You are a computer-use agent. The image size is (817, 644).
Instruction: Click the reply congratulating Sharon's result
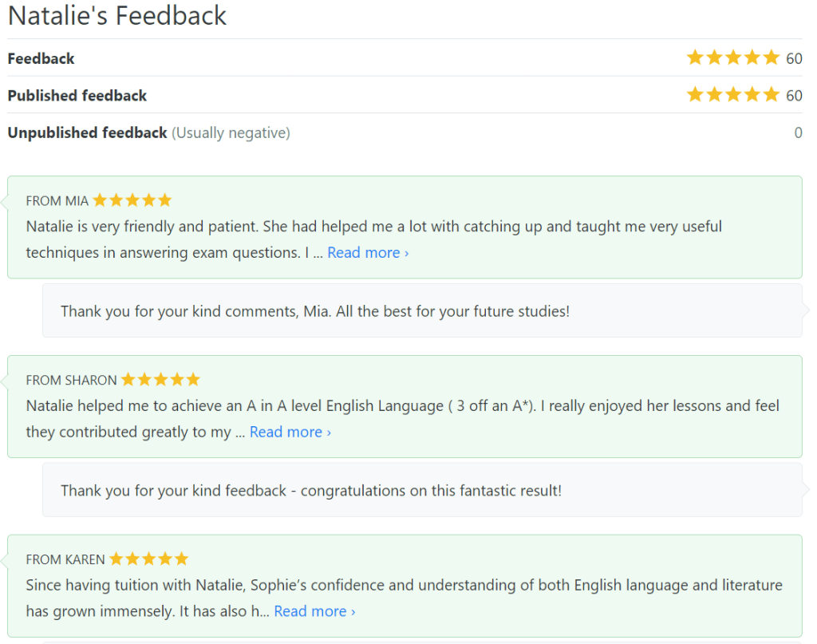[x=311, y=490]
